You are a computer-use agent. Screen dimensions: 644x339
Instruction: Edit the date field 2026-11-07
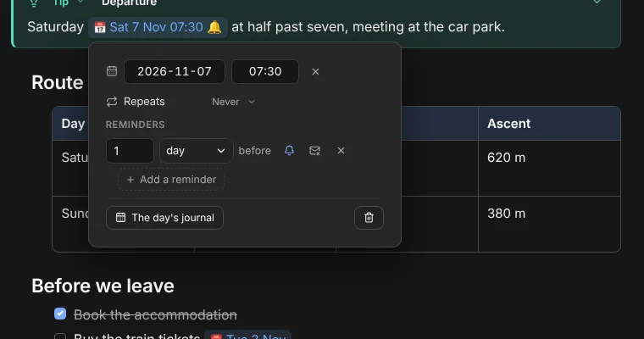175,71
